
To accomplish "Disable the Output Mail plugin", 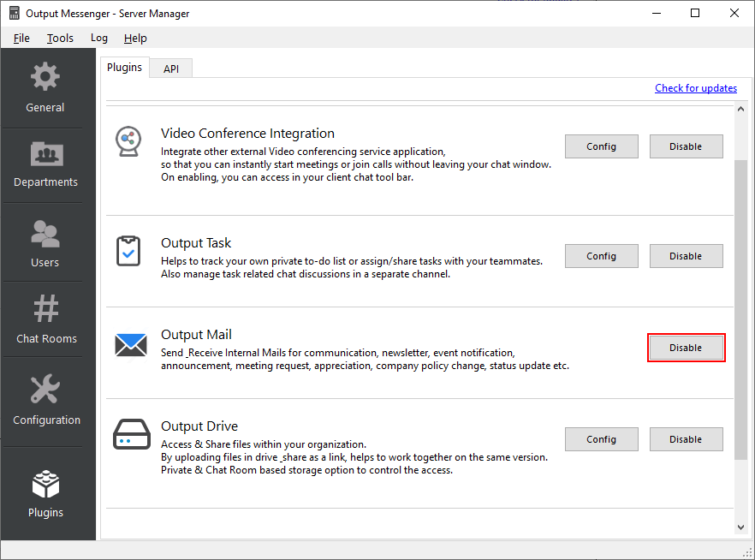I will 687,348.
